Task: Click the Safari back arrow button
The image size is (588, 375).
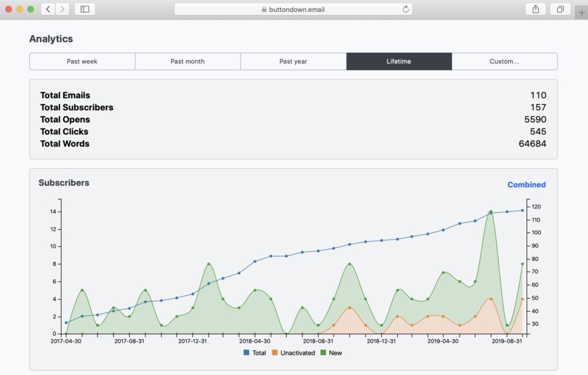Action: tap(48, 9)
